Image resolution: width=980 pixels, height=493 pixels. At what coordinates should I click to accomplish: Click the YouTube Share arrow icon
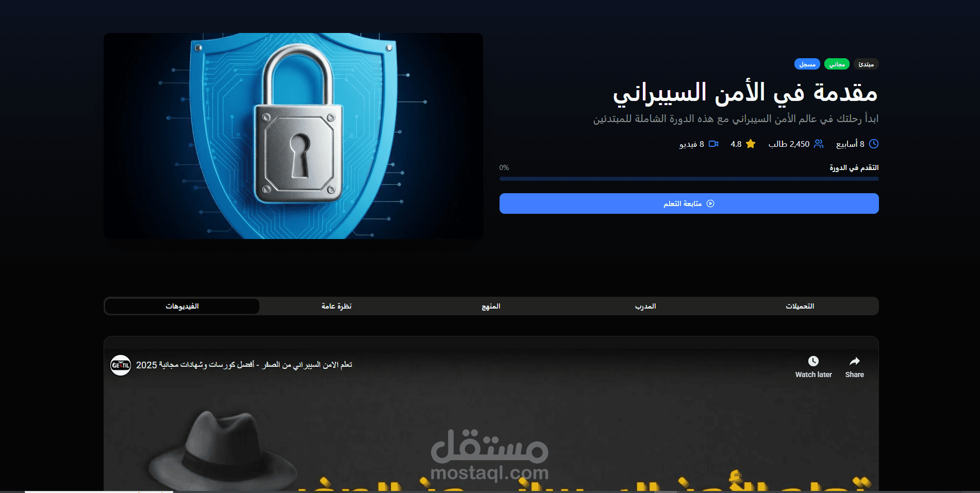854,361
